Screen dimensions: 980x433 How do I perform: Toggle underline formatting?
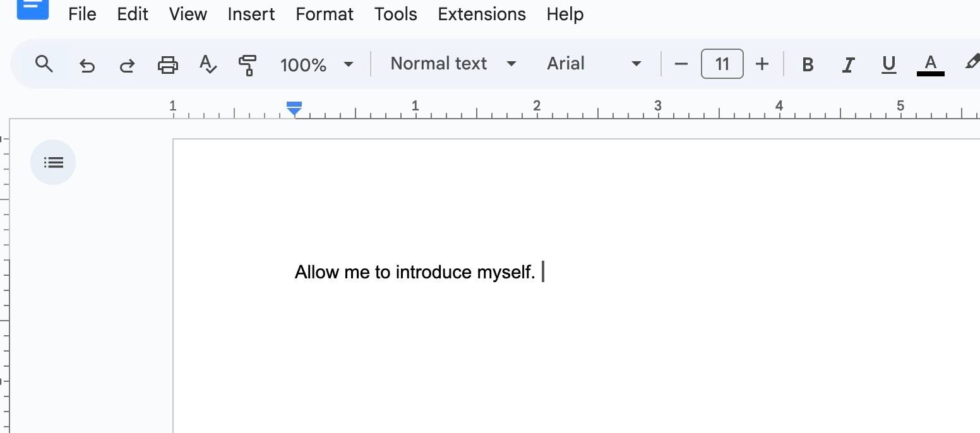tap(889, 64)
